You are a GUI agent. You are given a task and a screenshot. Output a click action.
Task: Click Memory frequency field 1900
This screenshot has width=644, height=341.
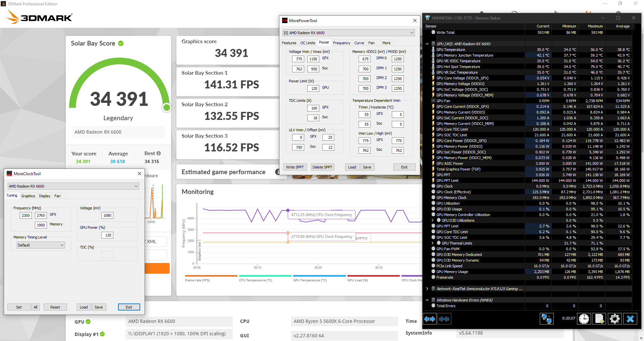(x=41, y=225)
